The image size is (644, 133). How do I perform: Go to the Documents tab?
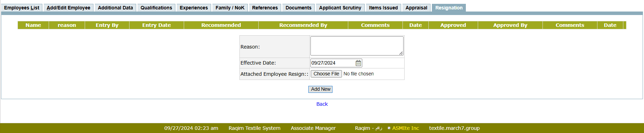click(x=299, y=8)
